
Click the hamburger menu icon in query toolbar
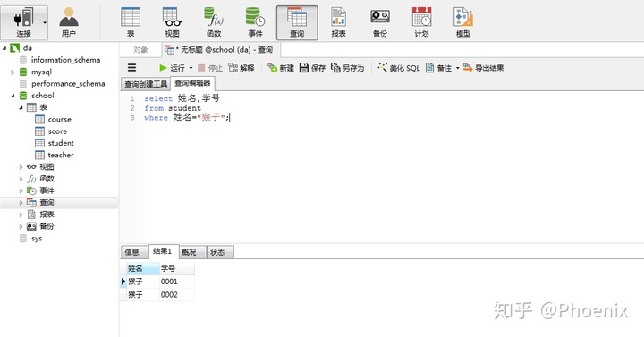pyautogui.click(x=131, y=68)
